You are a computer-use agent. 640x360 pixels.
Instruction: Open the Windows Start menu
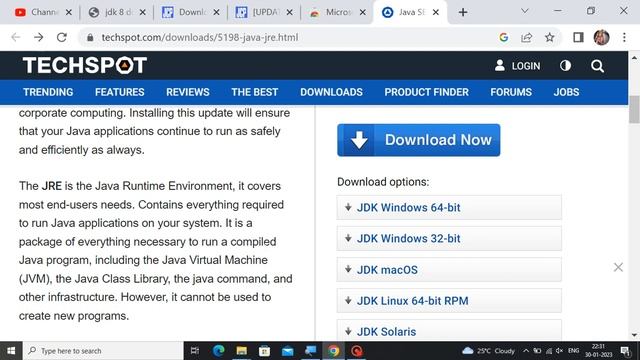[x=11, y=351]
